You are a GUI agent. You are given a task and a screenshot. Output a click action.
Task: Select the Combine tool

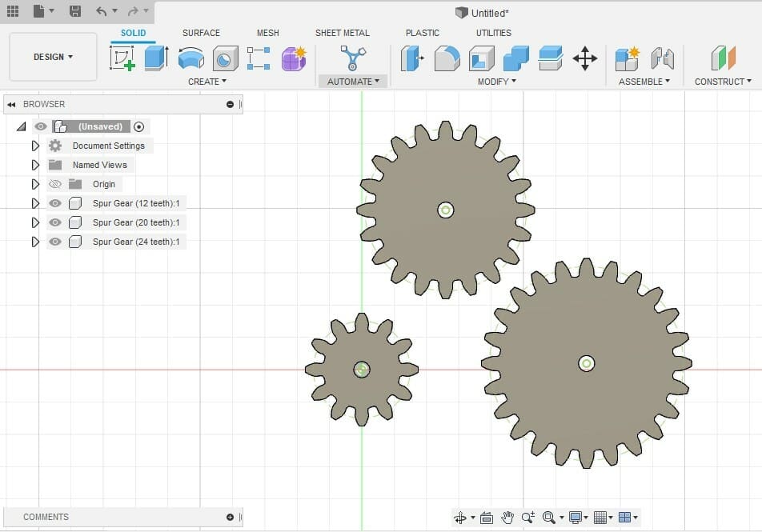pyautogui.click(x=516, y=58)
